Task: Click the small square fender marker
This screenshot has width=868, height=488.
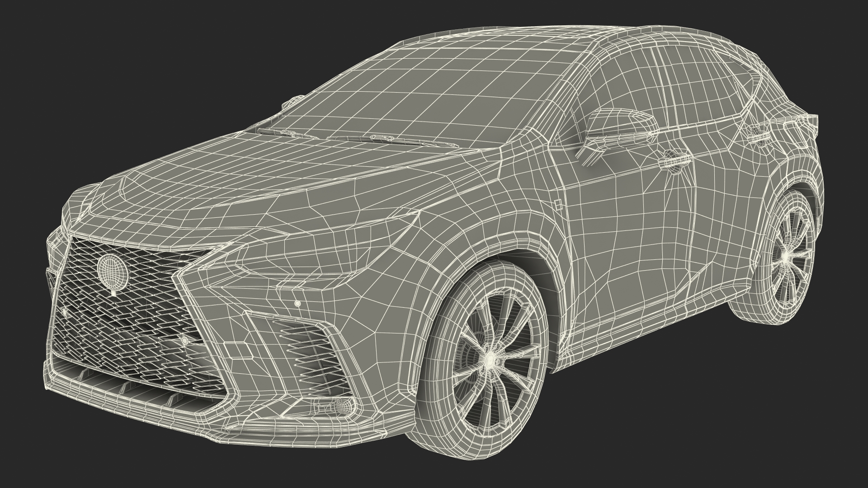Action: tap(557, 204)
